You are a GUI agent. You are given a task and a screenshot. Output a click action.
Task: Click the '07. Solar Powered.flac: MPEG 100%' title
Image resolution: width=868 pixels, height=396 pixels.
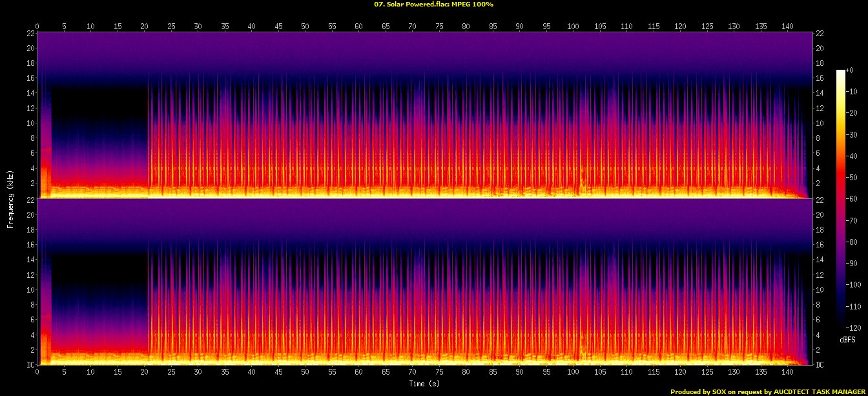[433, 5]
